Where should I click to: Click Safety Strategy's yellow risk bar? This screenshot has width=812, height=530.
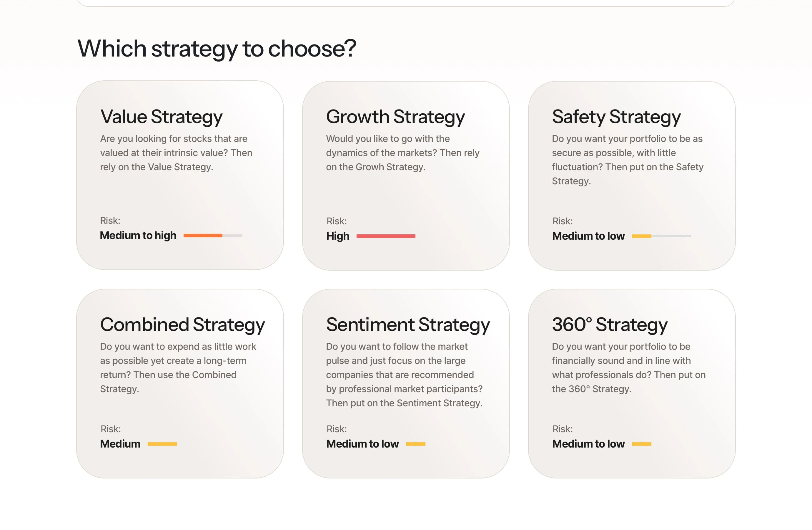641,236
